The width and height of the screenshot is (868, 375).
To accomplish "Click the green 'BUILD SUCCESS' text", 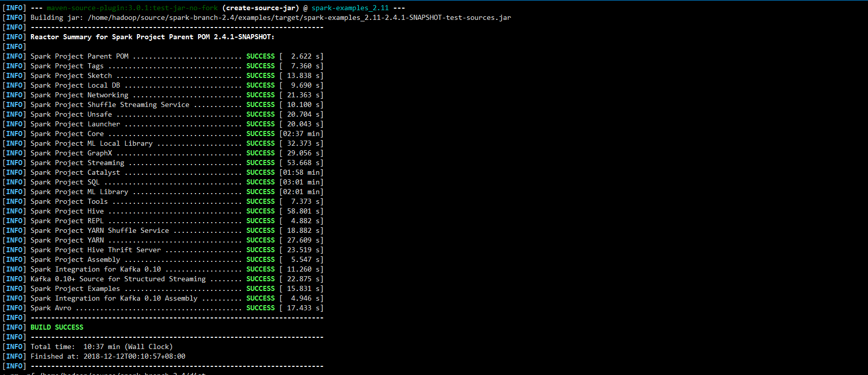I will click(x=57, y=328).
